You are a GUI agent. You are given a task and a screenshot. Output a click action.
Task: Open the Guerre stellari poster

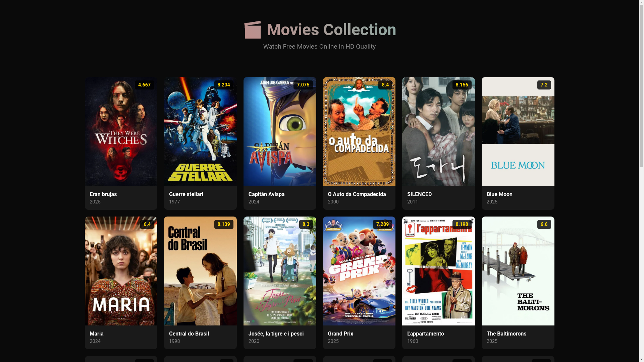pos(200,131)
